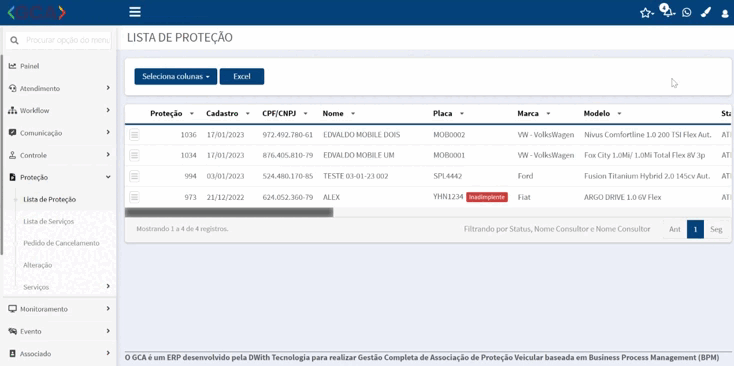734x366 pixels.
Task: Click date 21/12/2022 cell
Action: (x=225, y=197)
